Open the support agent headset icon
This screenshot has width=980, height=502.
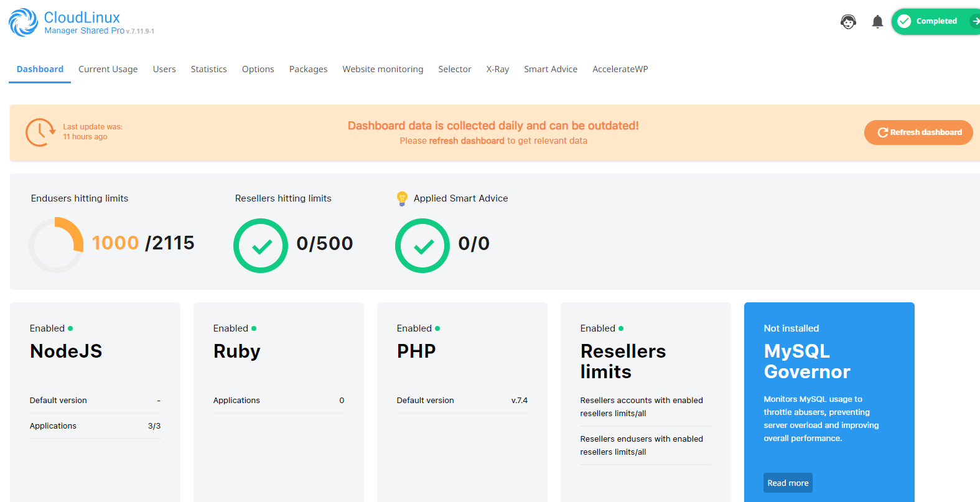848,22
